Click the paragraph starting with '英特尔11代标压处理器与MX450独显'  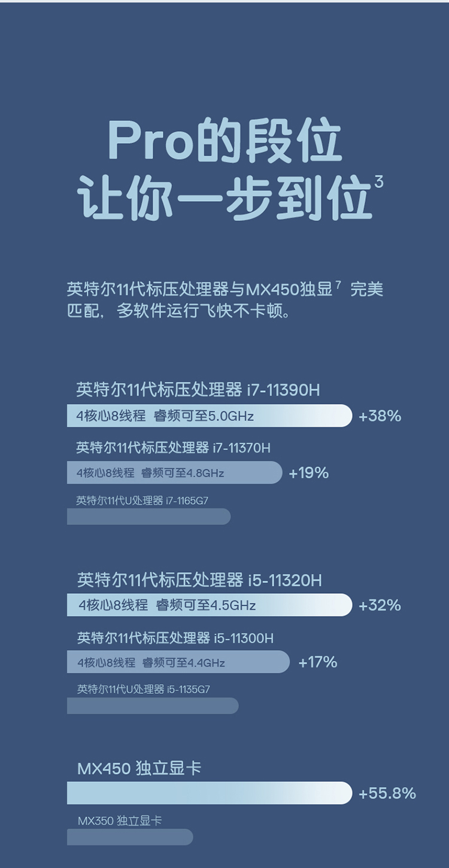pos(225,301)
